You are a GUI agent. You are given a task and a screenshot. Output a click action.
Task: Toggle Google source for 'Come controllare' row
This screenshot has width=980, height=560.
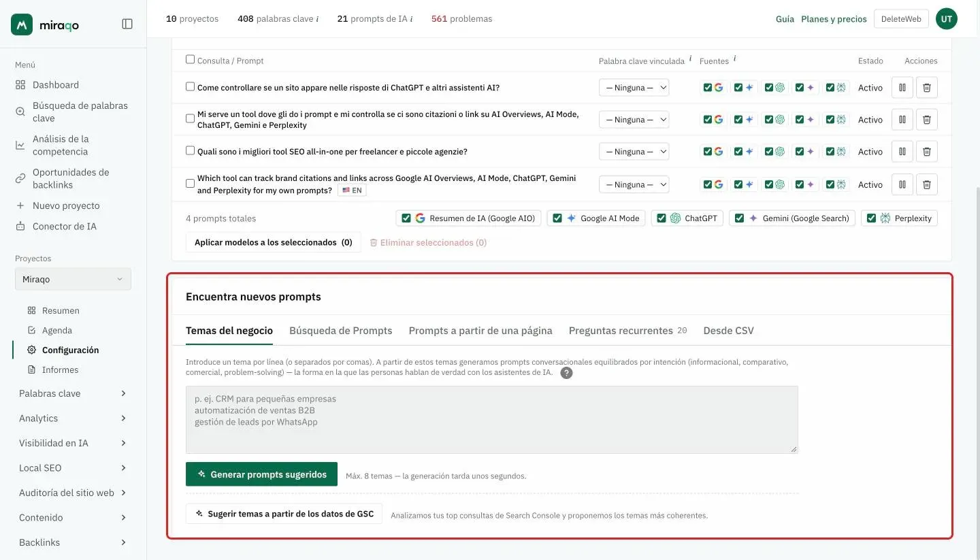(708, 88)
